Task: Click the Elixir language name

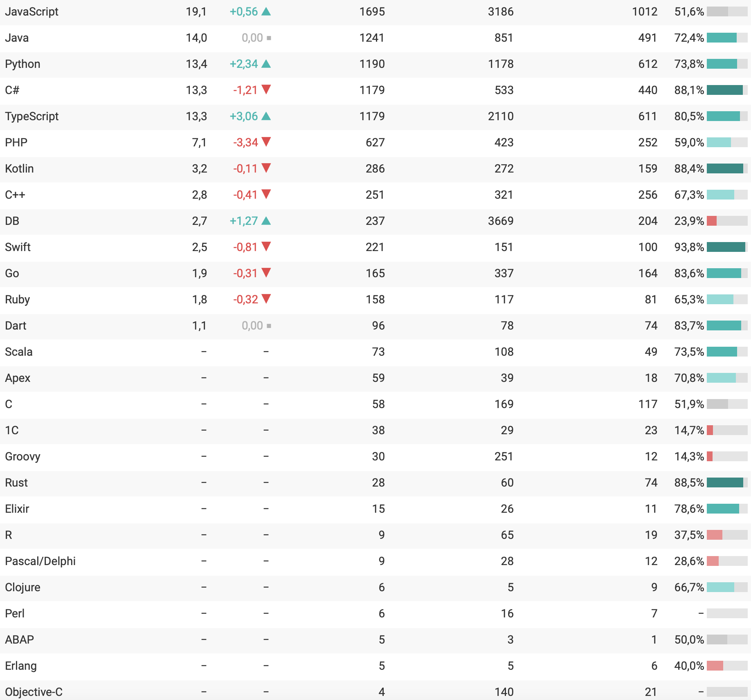Action: click(x=17, y=509)
